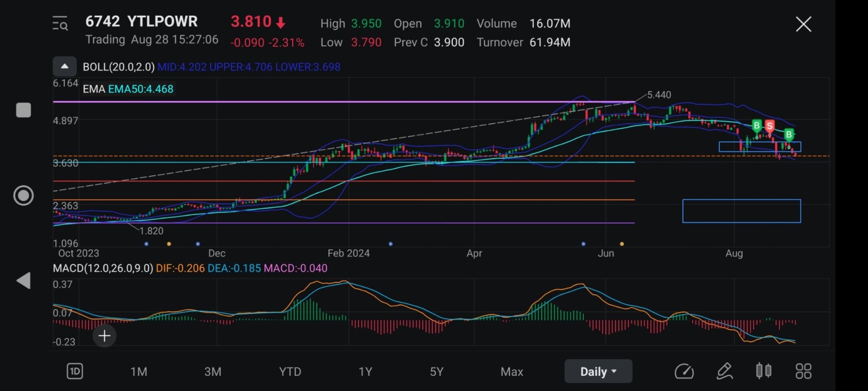Add an indicator with plus button
The width and height of the screenshot is (868, 391).
(105, 336)
